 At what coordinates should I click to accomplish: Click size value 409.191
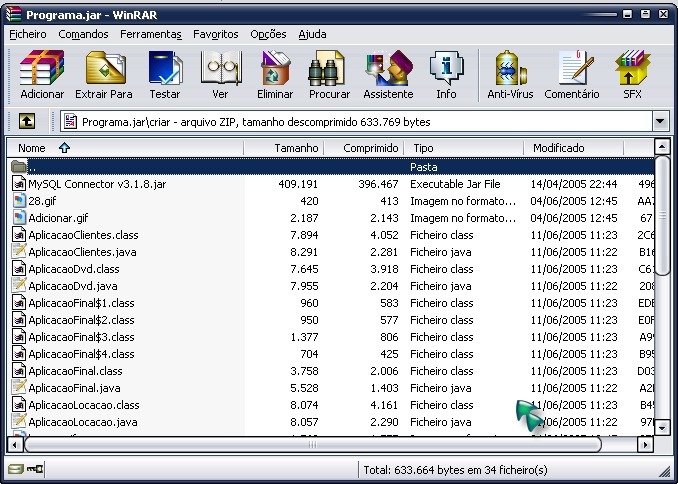(x=298, y=184)
